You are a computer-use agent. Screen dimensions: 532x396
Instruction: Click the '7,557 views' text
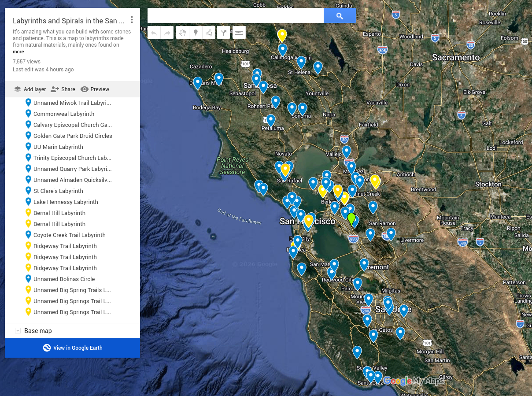(26, 62)
